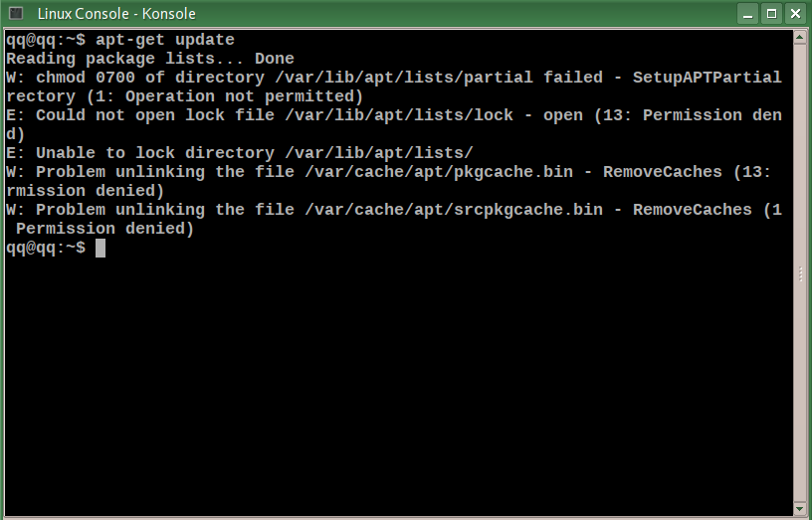Viewport: 812px width, 520px height.
Task: Close the Konsole window
Action: pos(795,14)
